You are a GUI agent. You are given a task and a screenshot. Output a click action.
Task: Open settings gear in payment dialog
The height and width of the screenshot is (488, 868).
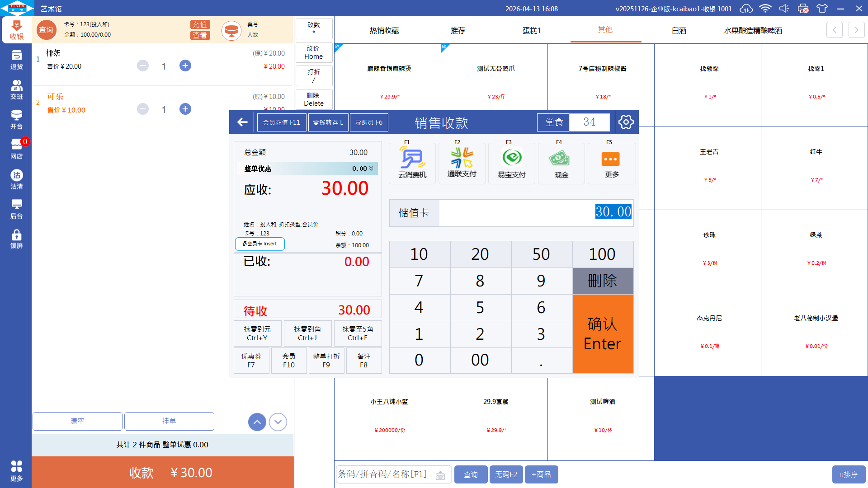[626, 122]
